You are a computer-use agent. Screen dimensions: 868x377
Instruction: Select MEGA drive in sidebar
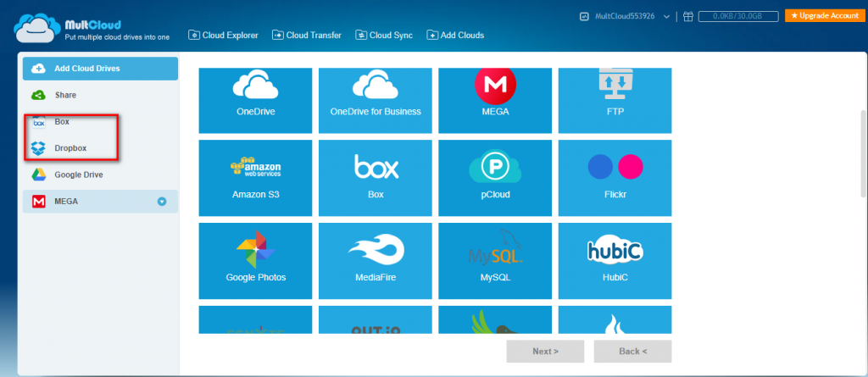(x=100, y=202)
